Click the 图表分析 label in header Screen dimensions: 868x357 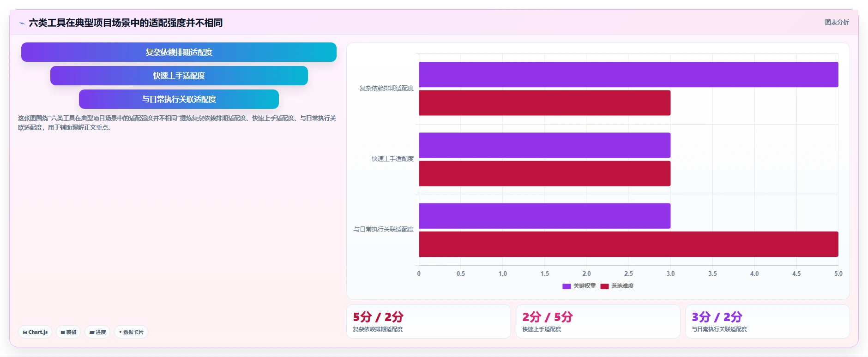(837, 22)
